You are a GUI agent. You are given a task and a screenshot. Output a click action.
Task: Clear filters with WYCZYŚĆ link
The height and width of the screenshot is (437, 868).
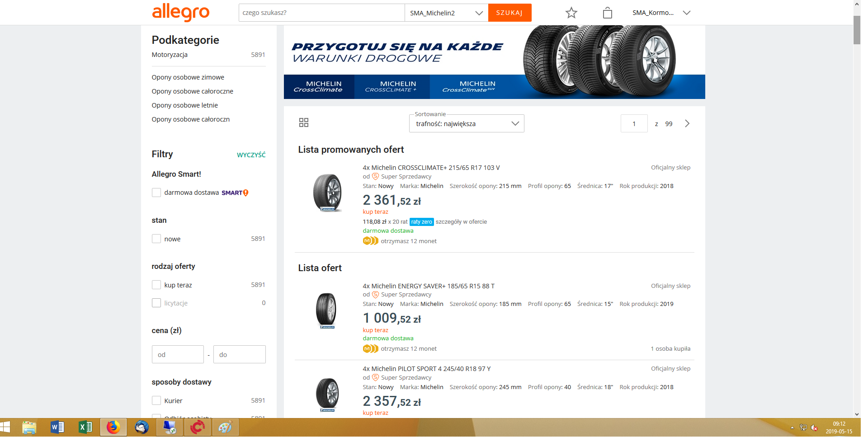pyautogui.click(x=251, y=155)
